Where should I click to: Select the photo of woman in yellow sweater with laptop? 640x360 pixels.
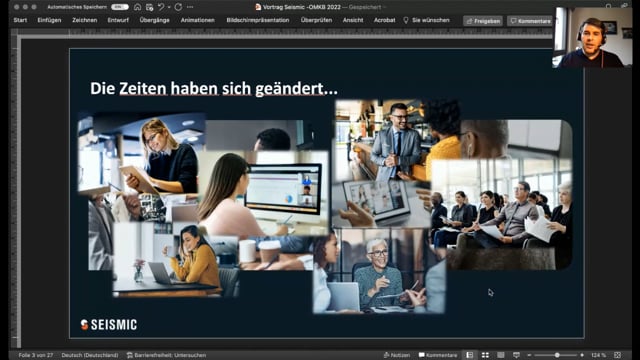pyautogui.click(x=176, y=260)
